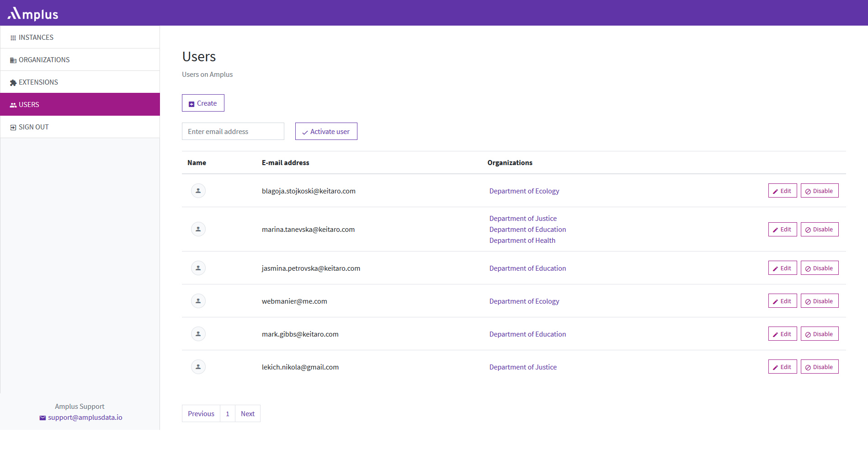Sign out via the sidebar
The height and width of the screenshot is (466, 868).
(x=80, y=127)
